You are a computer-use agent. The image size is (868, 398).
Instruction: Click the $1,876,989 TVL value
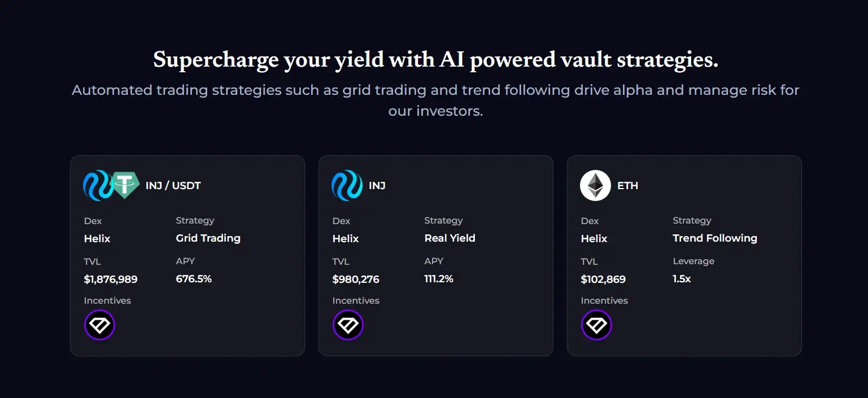pyautogui.click(x=111, y=279)
